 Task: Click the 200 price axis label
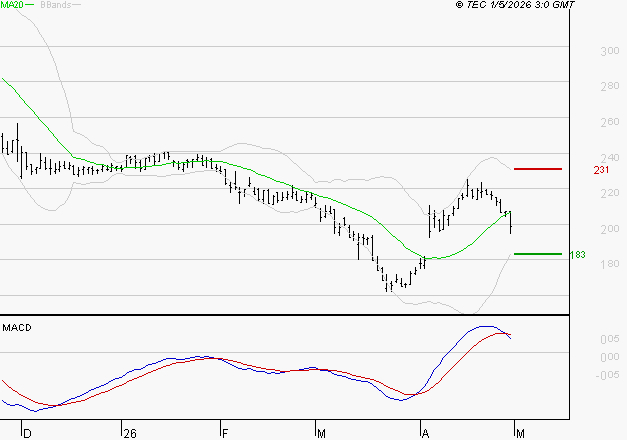point(610,229)
